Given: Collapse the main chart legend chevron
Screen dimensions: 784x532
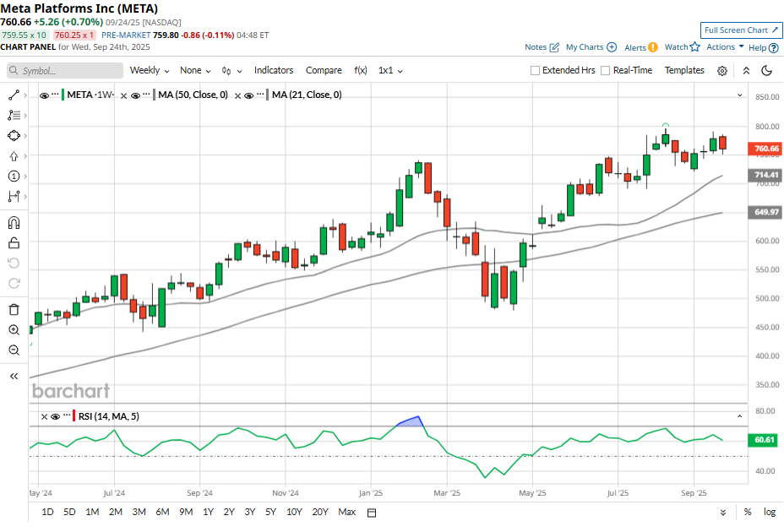Looking at the screenshot, I should (740, 95).
